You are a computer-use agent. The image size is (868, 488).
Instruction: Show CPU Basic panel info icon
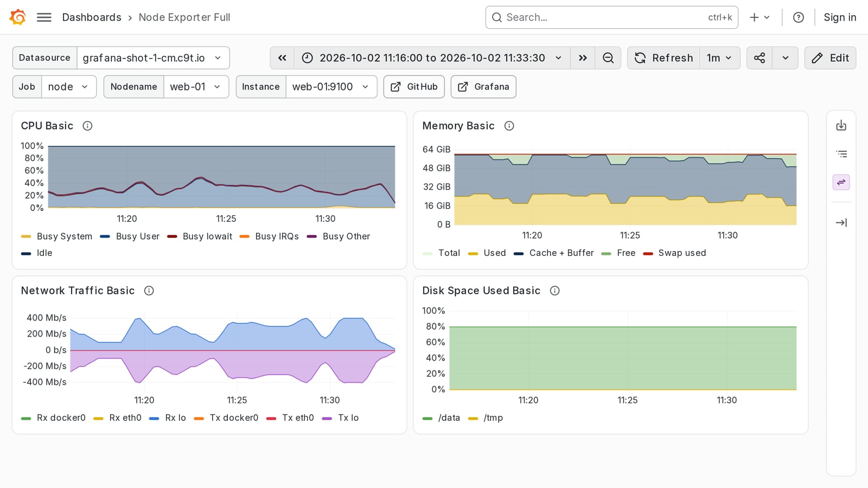point(87,126)
